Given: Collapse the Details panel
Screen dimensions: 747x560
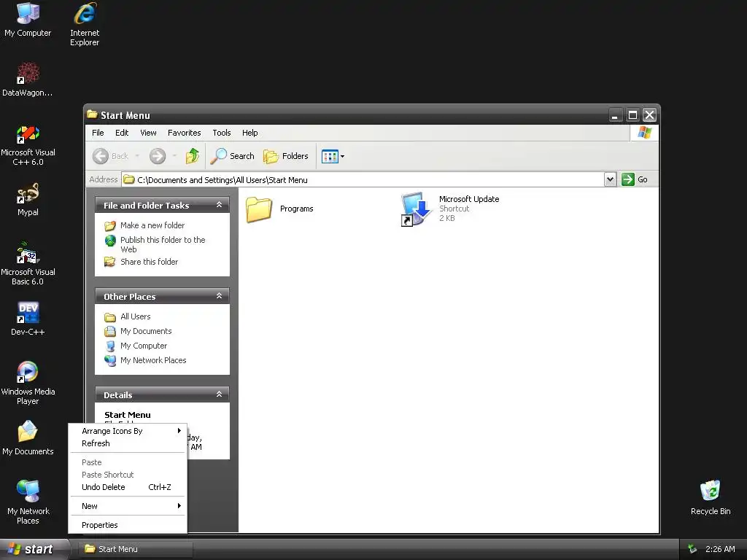Looking at the screenshot, I should [219, 394].
